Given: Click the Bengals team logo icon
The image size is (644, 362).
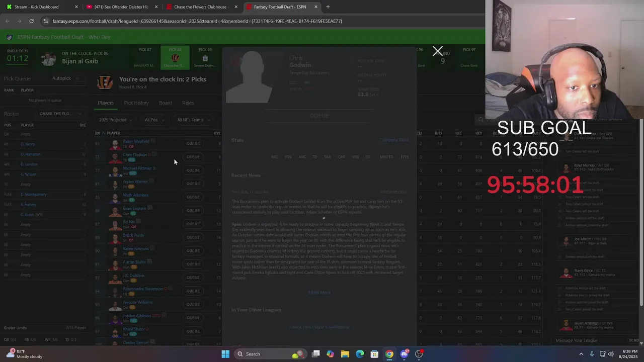Looking at the screenshot, I should 105,82.
